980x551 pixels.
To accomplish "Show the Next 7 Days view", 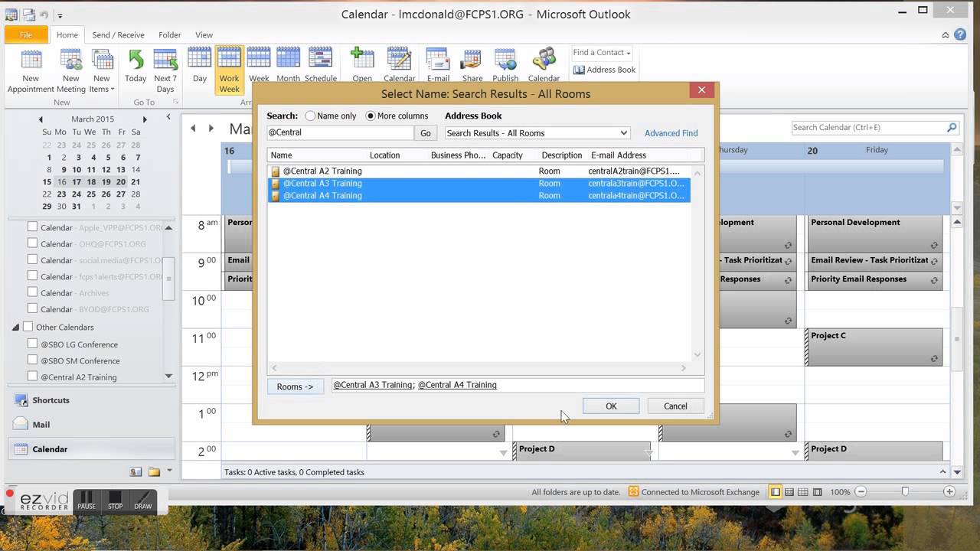I will pyautogui.click(x=165, y=70).
